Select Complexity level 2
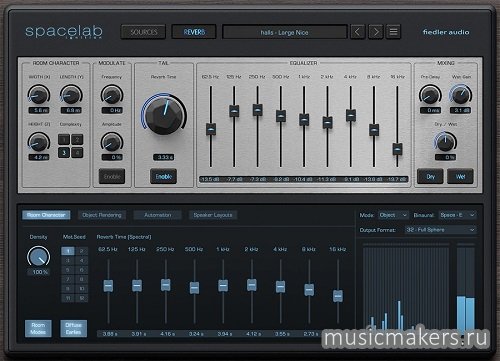The width and height of the screenshot is (500, 361). point(77,139)
